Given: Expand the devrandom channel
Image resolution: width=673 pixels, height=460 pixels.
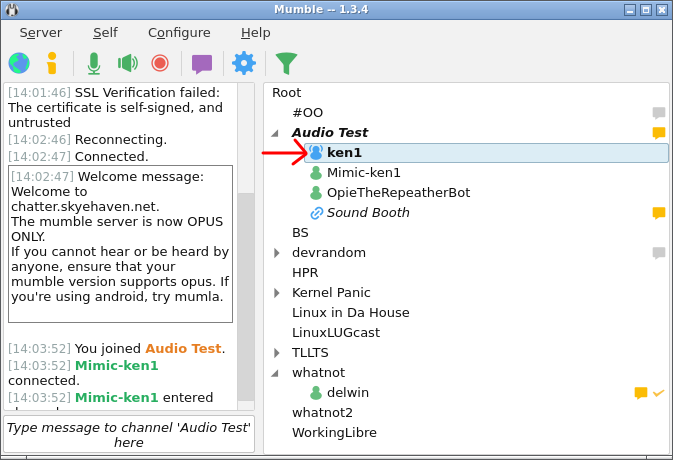Looking at the screenshot, I should coord(277,253).
